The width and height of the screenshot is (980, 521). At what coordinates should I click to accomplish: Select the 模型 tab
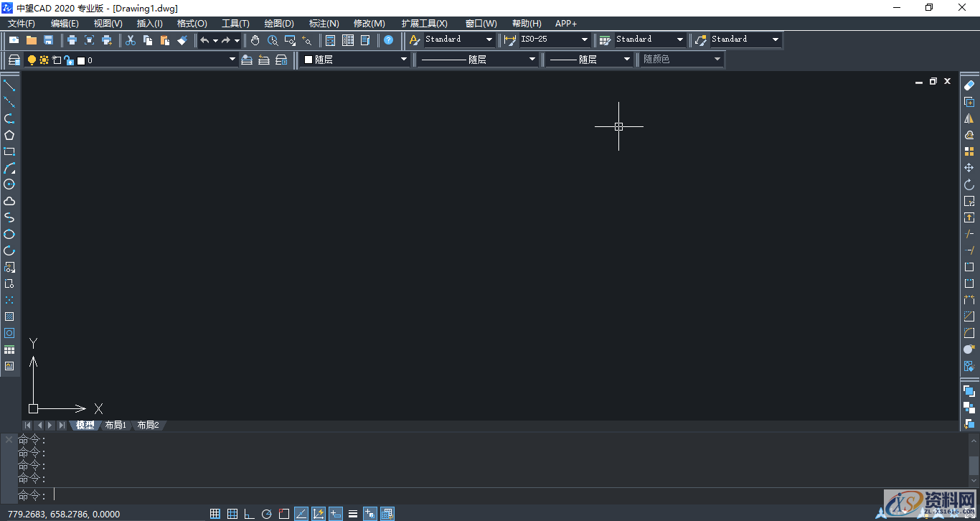tap(85, 426)
